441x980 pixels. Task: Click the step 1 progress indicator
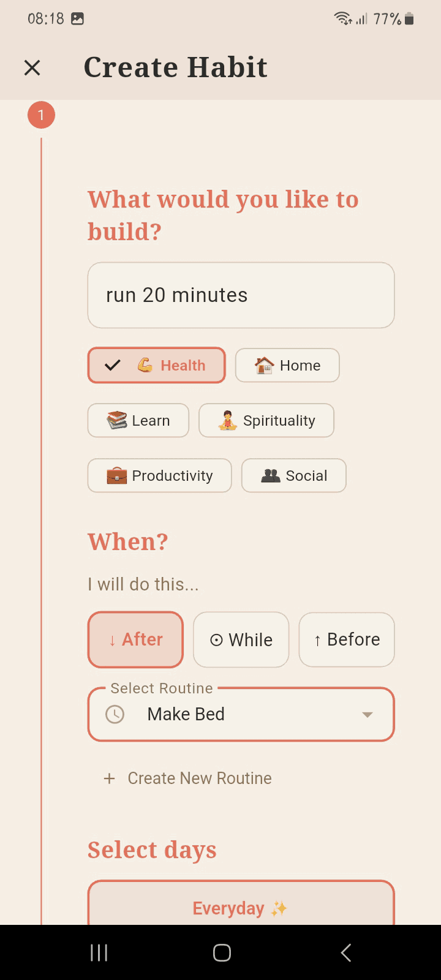[41, 115]
